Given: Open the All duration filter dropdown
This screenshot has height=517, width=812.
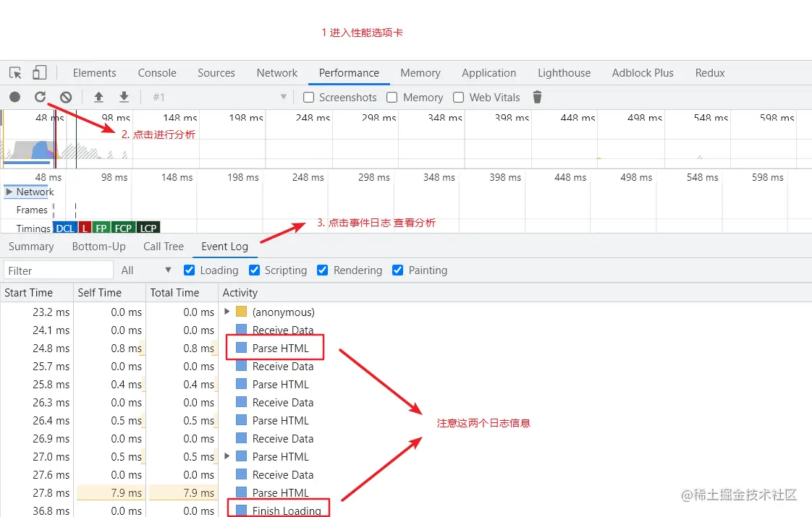Looking at the screenshot, I should (x=146, y=270).
